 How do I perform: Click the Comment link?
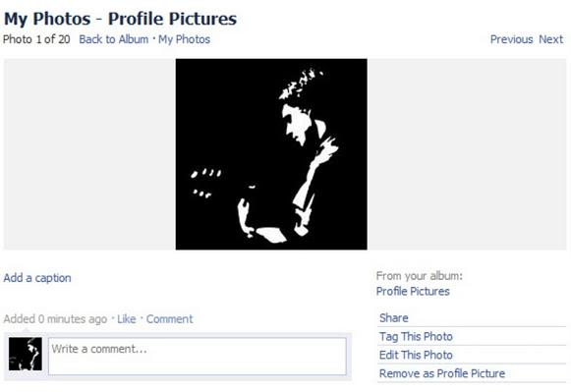point(169,319)
